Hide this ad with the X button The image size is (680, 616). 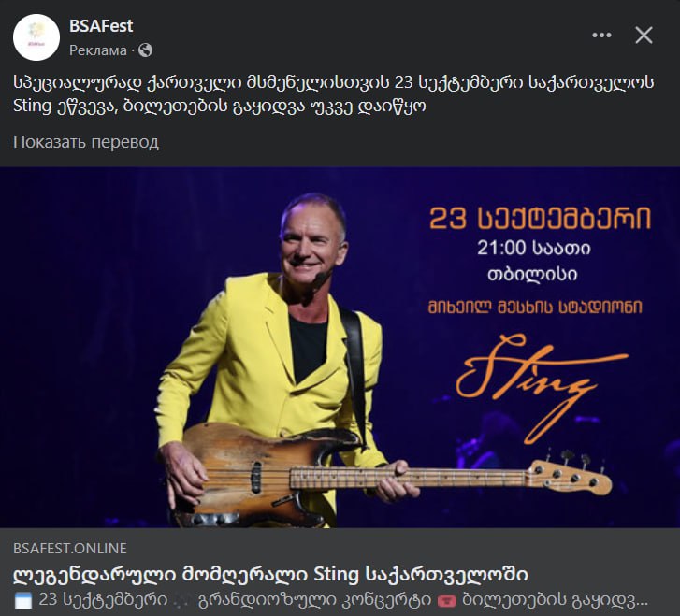(x=644, y=36)
